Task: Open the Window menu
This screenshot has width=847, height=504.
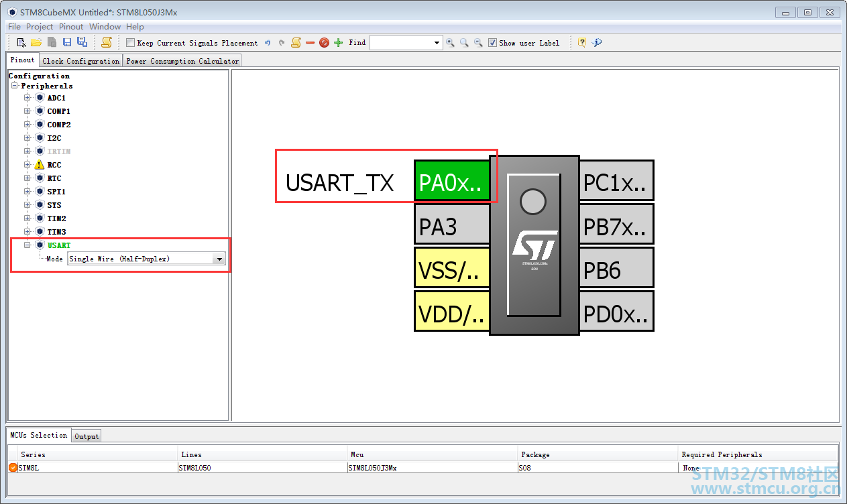Action: 105,27
